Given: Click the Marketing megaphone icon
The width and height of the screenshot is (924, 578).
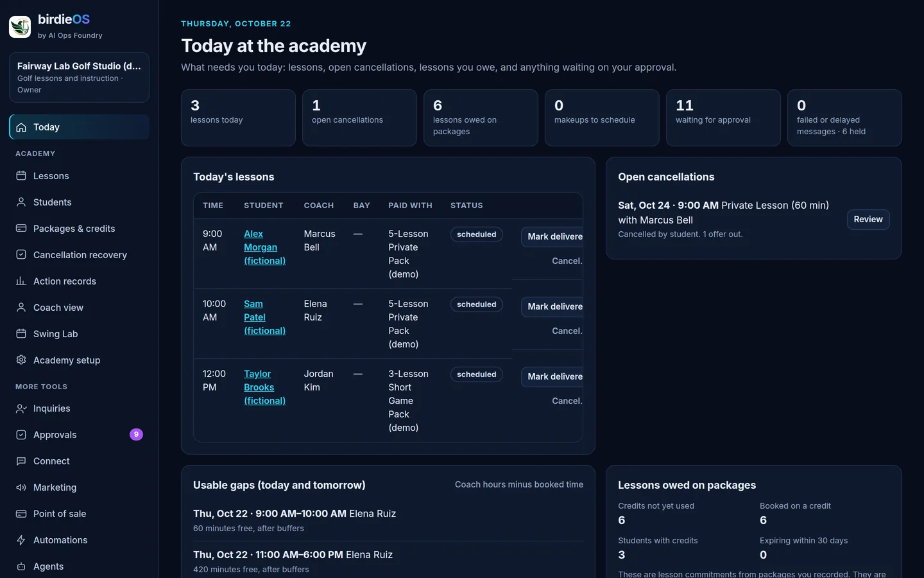Looking at the screenshot, I should [21, 487].
